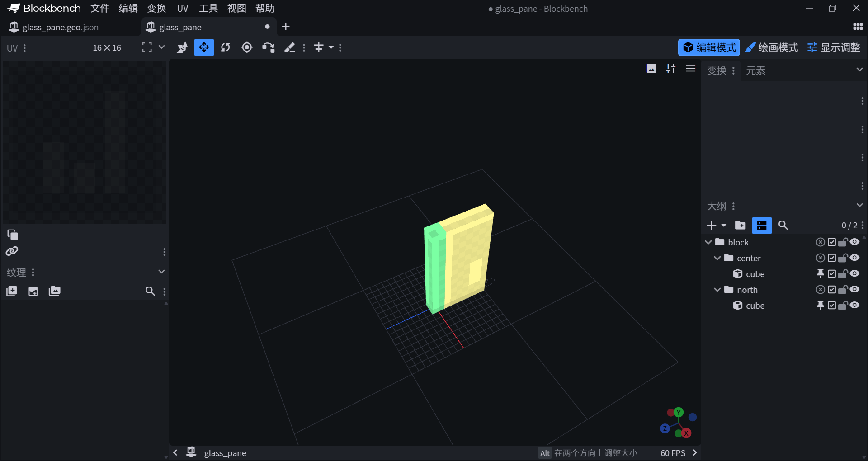The image size is (868, 461).
Task: Collapse the block group
Action: click(708, 242)
